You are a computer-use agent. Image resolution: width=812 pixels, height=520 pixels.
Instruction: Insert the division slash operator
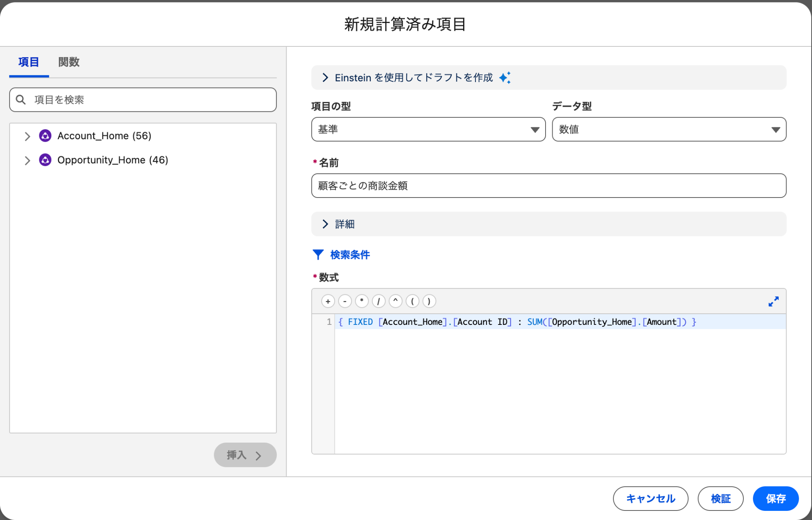pyautogui.click(x=379, y=301)
